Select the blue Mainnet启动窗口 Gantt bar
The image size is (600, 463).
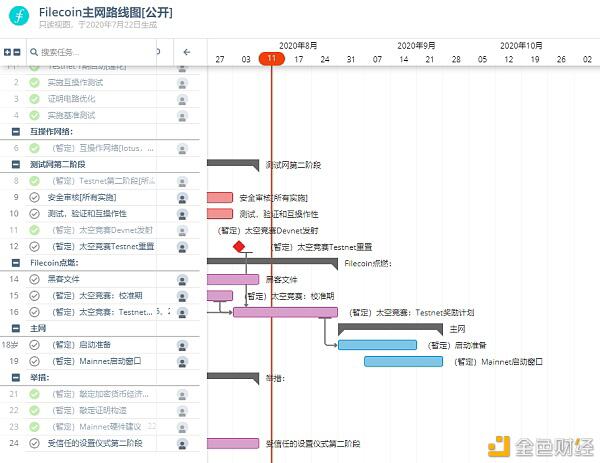coord(403,361)
